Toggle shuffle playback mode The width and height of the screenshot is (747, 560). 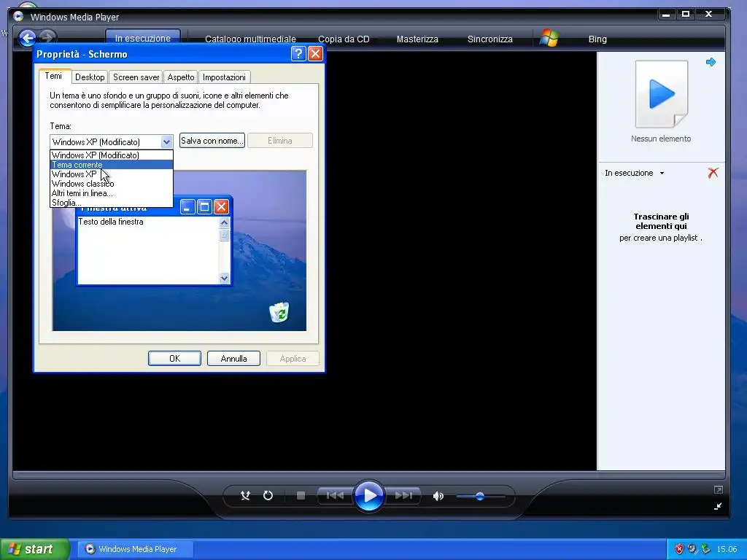[245, 496]
